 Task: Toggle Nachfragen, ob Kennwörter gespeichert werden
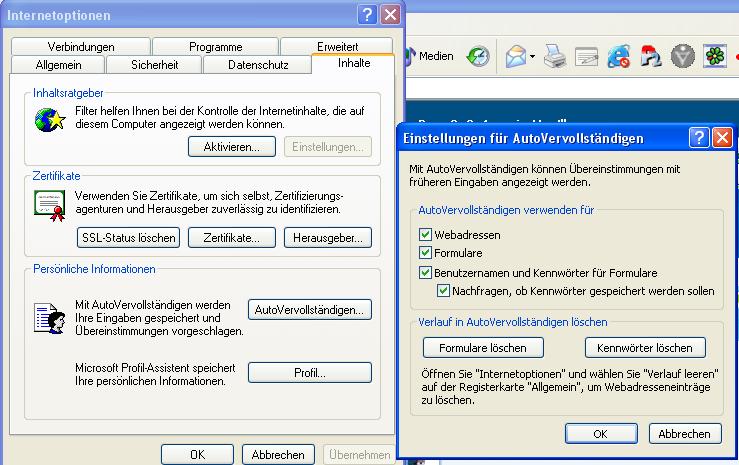click(x=443, y=290)
